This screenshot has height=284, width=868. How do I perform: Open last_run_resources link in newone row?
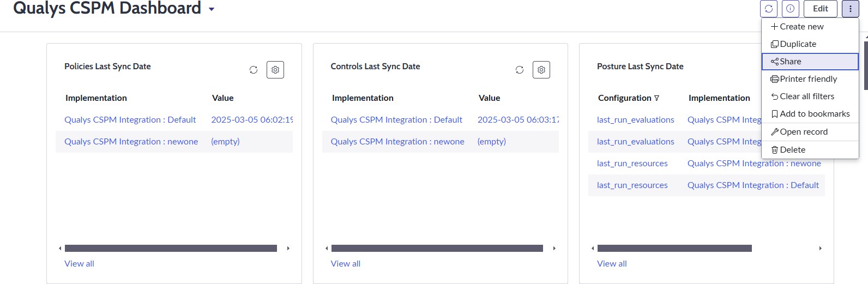pos(632,164)
